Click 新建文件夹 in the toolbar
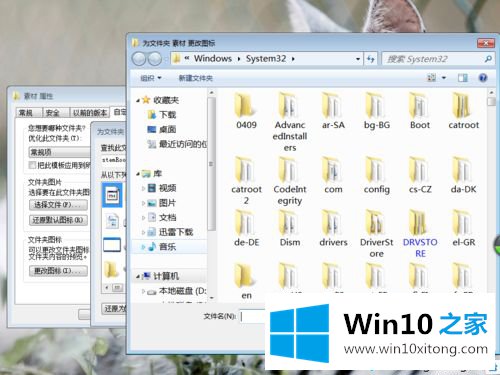This screenshot has height=375, width=500. pos(196,78)
